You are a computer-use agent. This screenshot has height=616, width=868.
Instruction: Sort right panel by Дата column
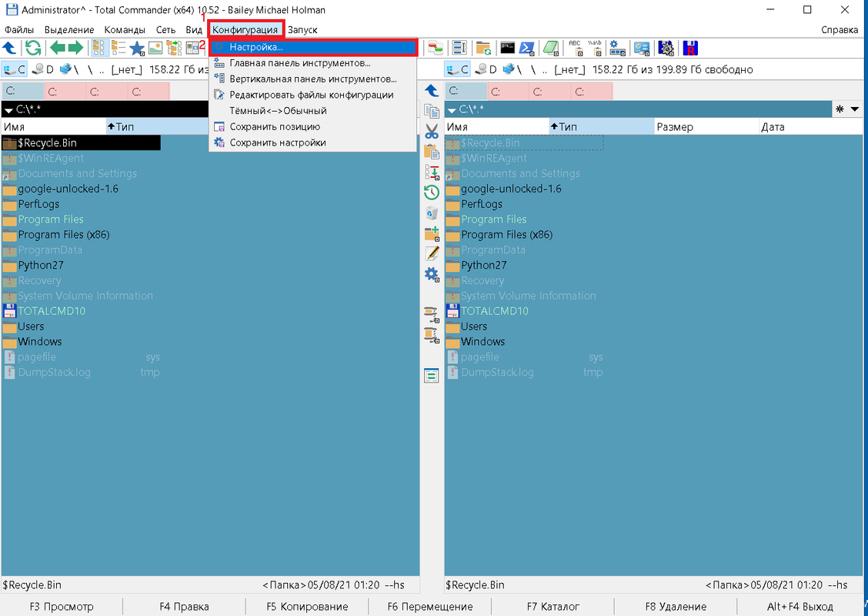pyautogui.click(x=810, y=127)
